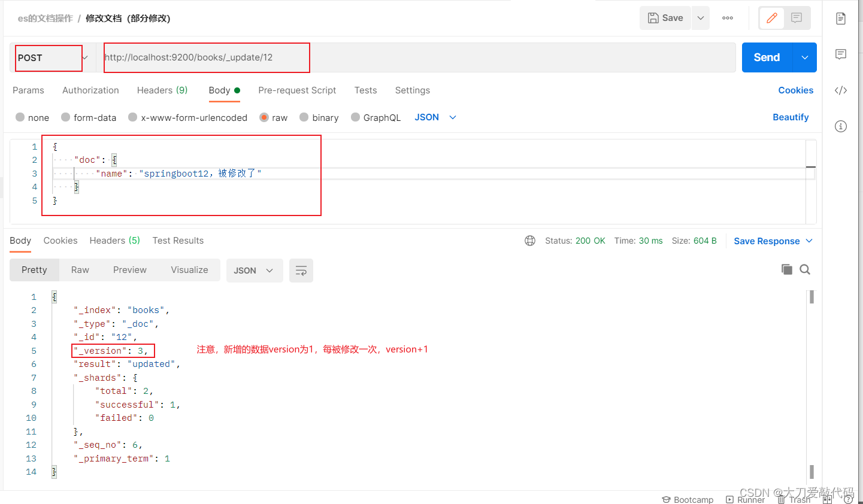Image resolution: width=863 pixels, height=504 pixels.
Task: Open Bootcamp in the status bar
Action: [x=688, y=499]
